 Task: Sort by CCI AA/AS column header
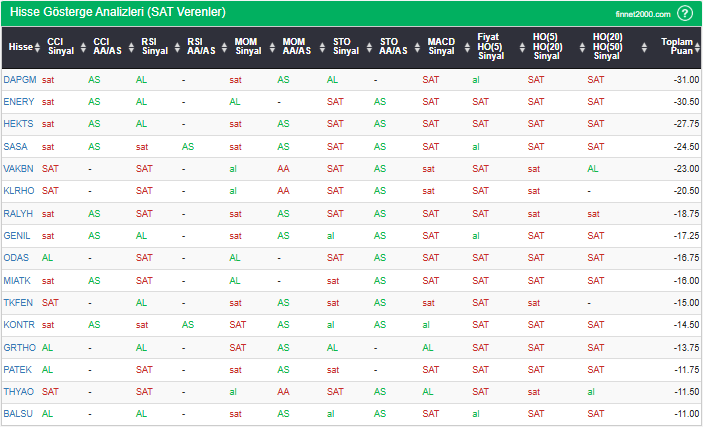click(106, 46)
